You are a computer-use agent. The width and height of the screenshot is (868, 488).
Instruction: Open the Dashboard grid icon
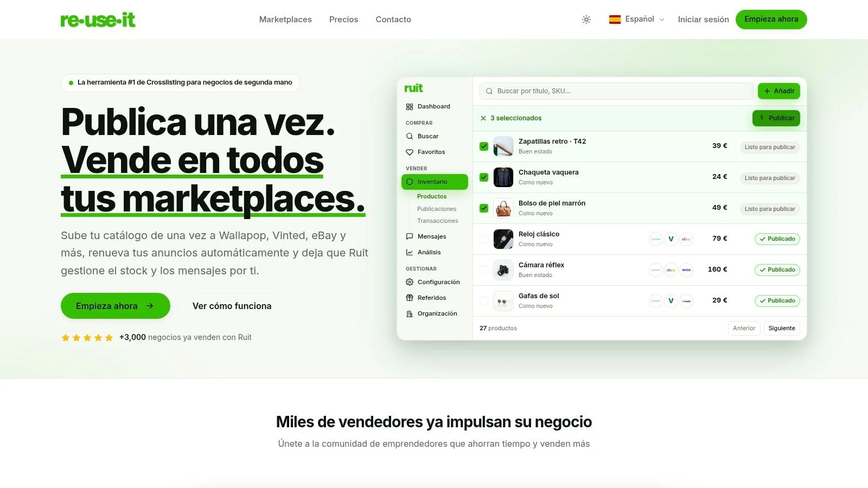410,107
